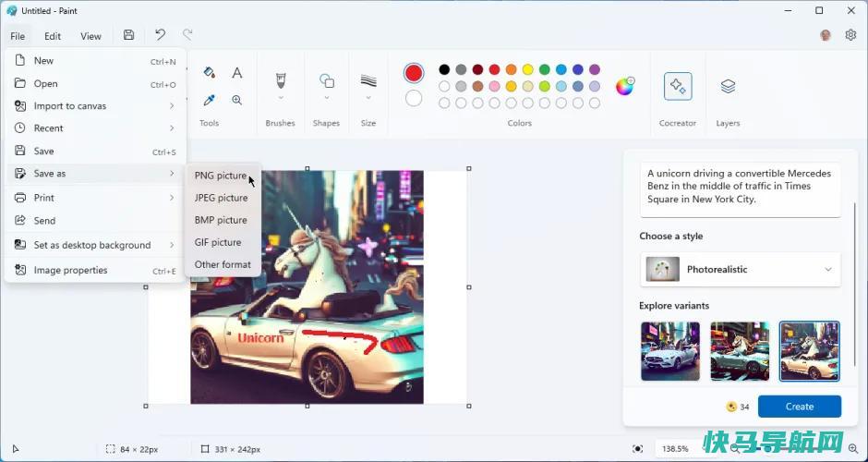This screenshot has width=868, height=462.
Task: Select the Text tool
Action: coord(237,73)
